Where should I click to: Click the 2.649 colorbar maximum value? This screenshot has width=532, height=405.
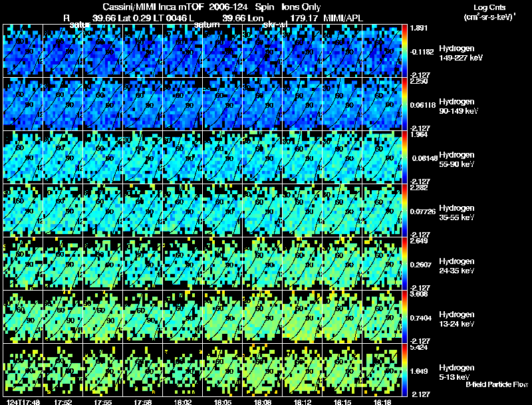tap(419, 241)
